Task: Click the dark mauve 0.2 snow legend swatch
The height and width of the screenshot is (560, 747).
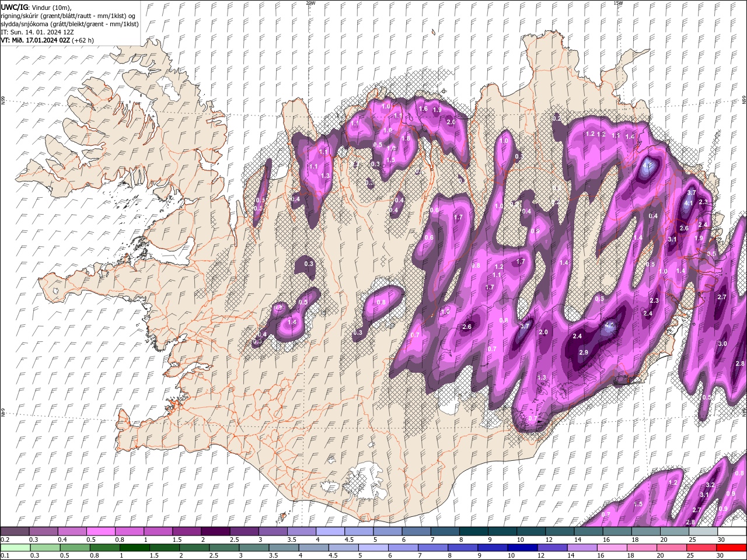Action: coord(15,531)
